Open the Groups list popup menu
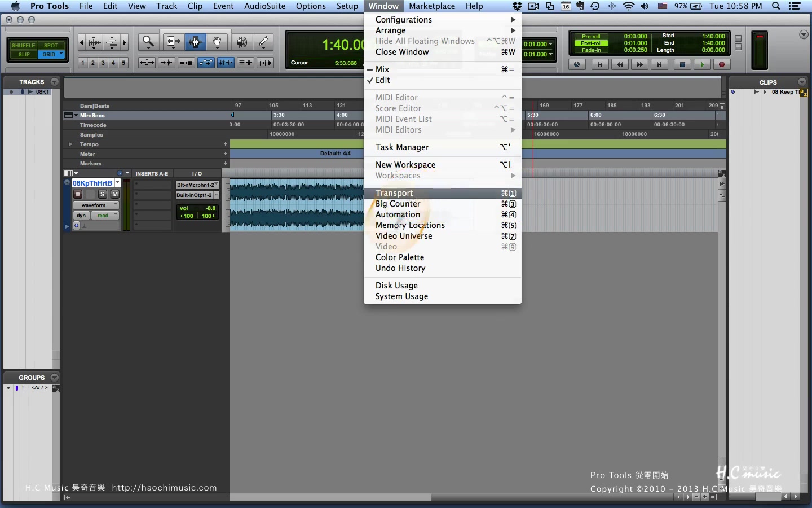812x508 pixels. pos(54,378)
